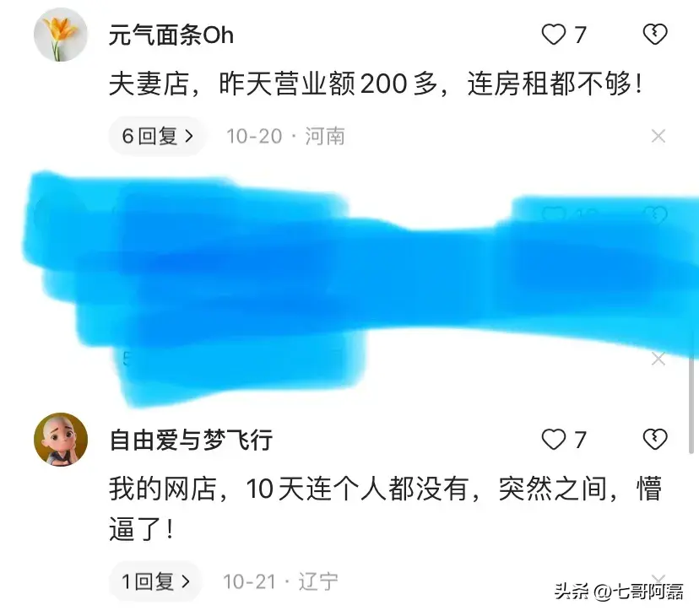Image resolution: width=699 pixels, height=616 pixels.
Task: Like the comment by 自由爱与梦飞行
Action: tap(553, 440)
